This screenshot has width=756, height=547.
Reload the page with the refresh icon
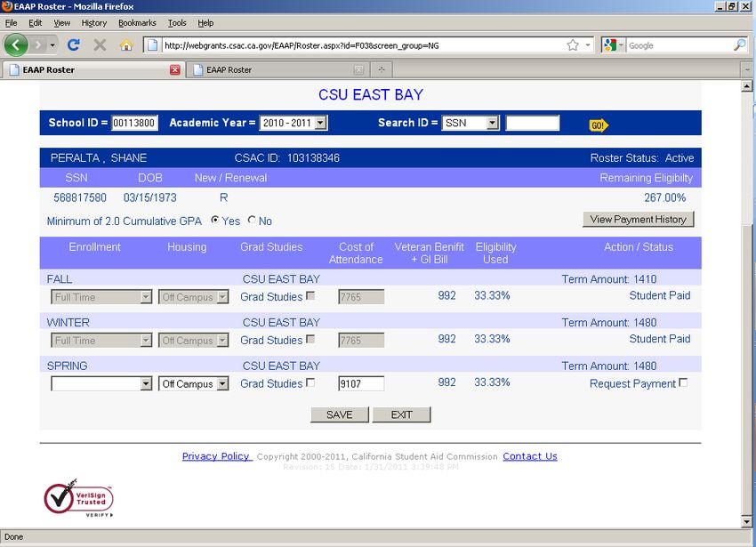click(74, 45)
